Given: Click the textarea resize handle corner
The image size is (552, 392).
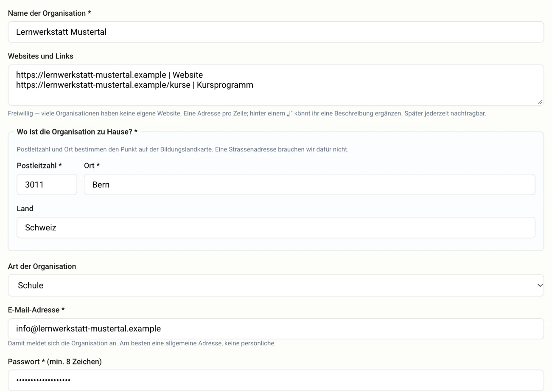Looking at the screenshot, I should click(540, 101).
